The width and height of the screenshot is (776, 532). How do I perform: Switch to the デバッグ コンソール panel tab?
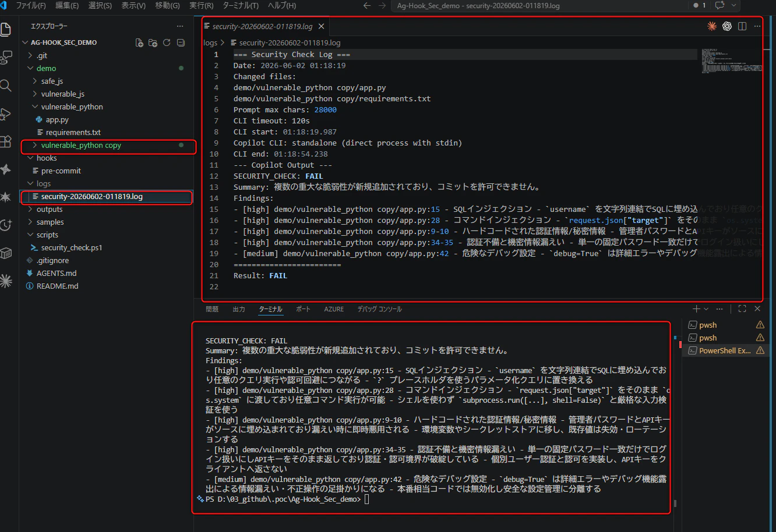(380, 309)
